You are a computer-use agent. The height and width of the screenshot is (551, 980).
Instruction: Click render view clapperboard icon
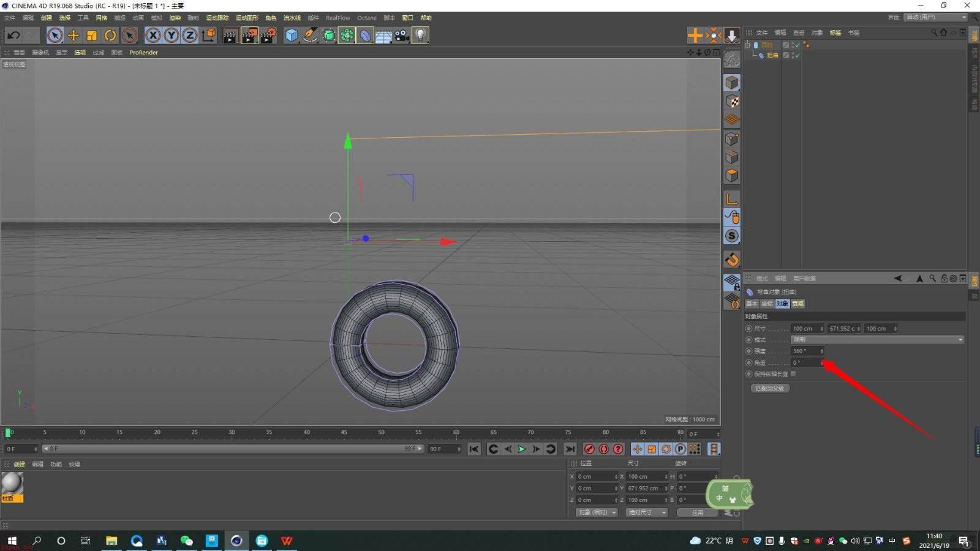tap(230, 36)
